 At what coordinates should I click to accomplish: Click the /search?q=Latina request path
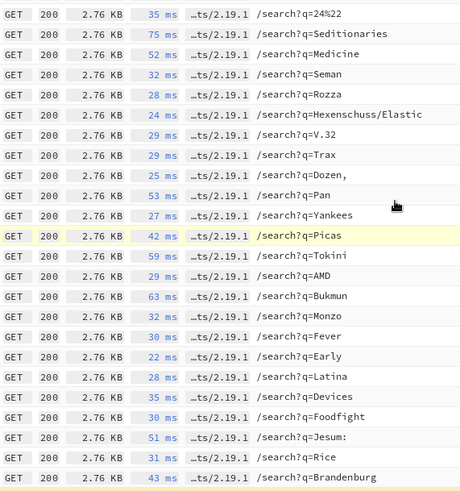coord(302,377)
